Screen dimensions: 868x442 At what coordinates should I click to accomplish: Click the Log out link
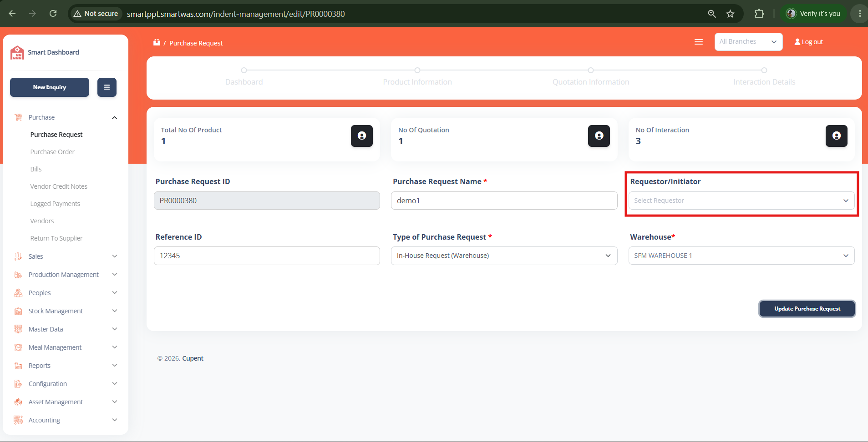809,42
